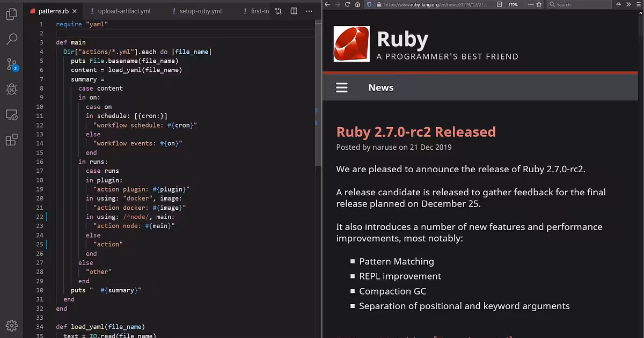
Task: Open the Search view in activity bar
Action: point(11,39)
